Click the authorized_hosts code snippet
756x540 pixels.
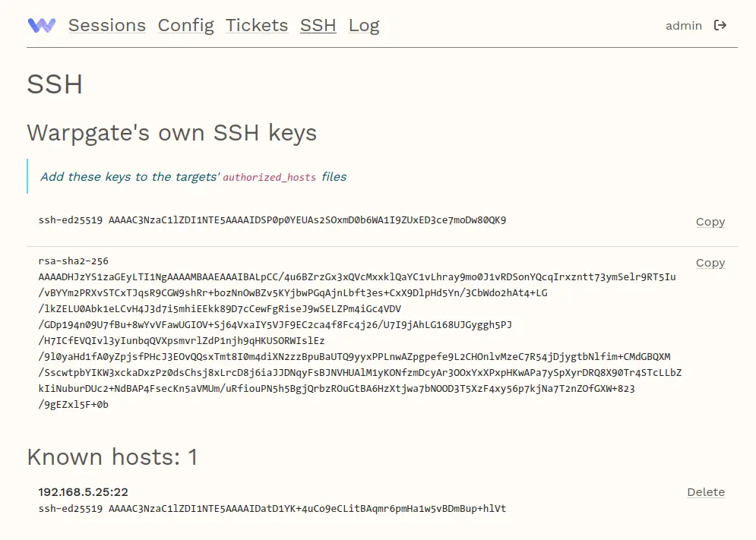tap(270, 176)
